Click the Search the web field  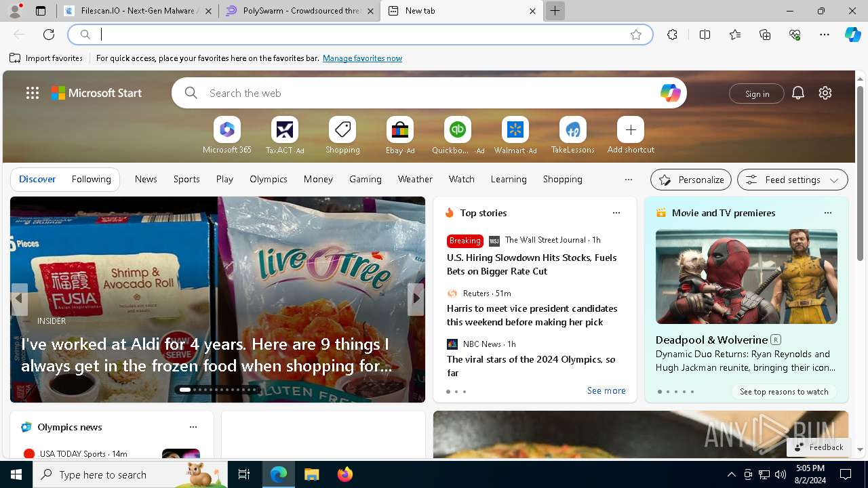(429, 93)
